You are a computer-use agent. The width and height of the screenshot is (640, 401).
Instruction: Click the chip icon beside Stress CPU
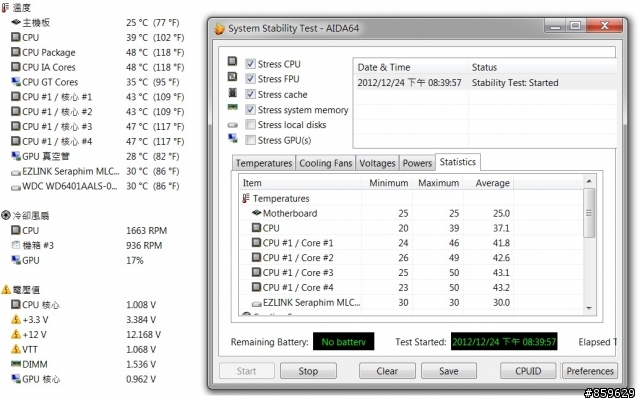click(232, 61)
